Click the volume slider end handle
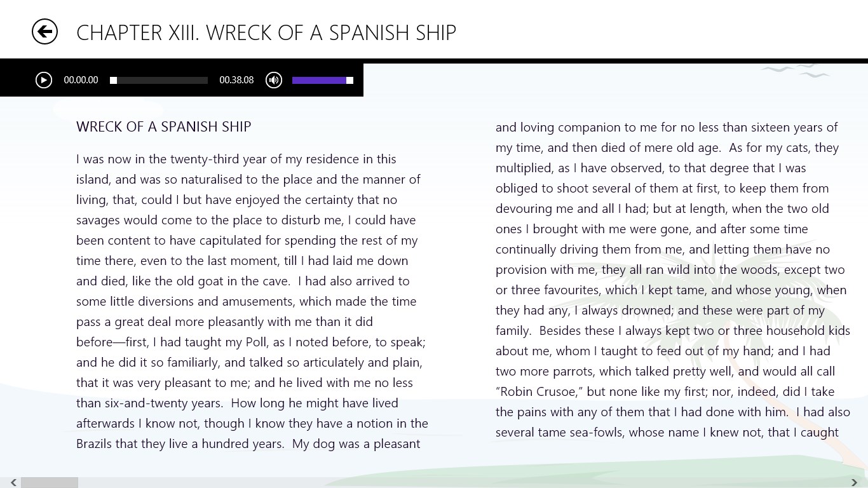 click(x=349, y=81)
